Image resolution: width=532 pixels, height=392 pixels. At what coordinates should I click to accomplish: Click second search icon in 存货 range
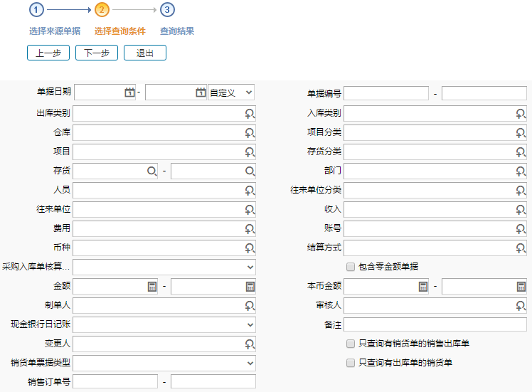pos(250,171)
